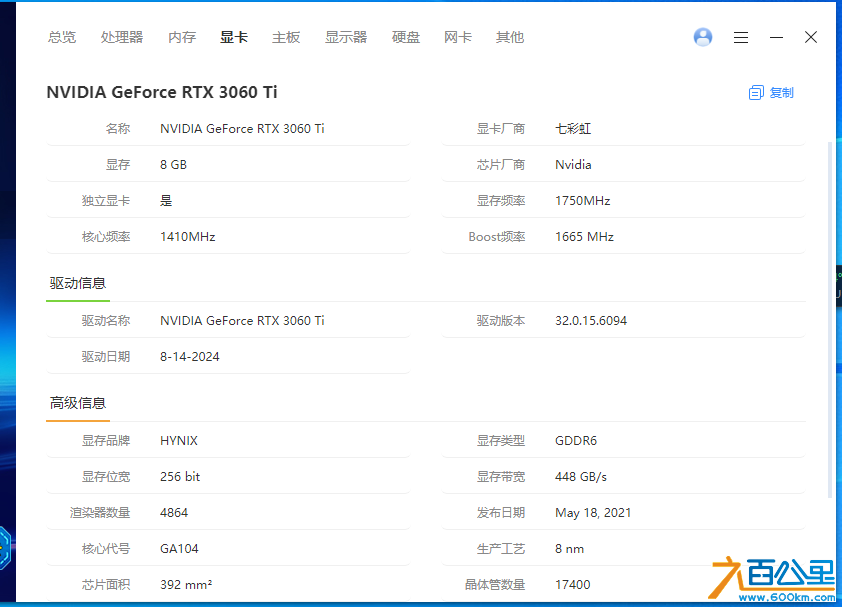
Task: Switch to the 硬盘 tab
Action: tap(406, 37)
